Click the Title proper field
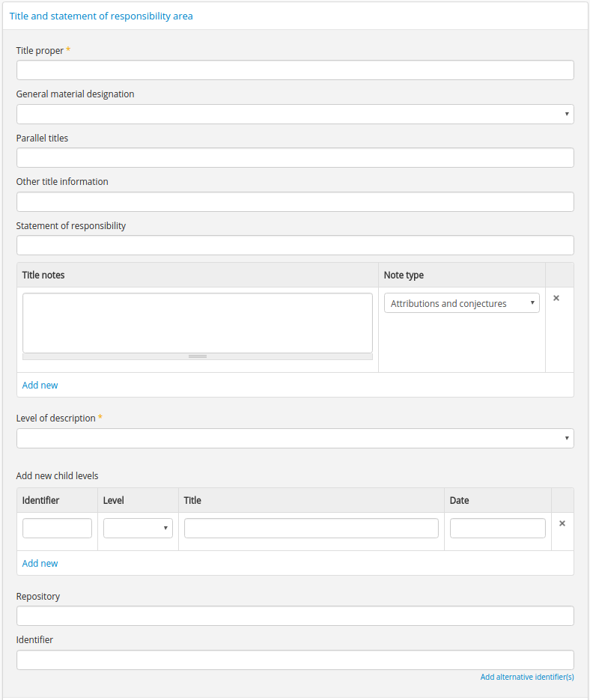 click(295, 70)
